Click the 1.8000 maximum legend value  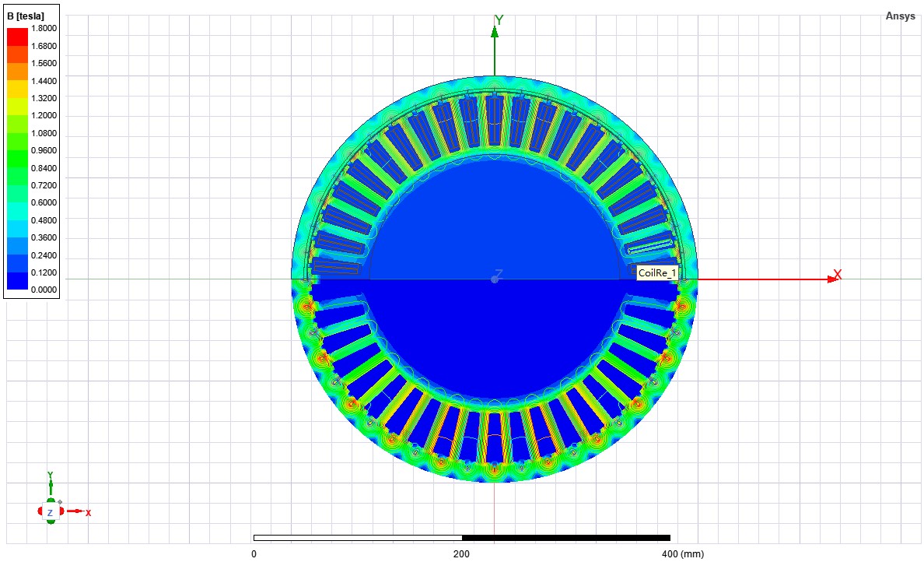[44, 28]
